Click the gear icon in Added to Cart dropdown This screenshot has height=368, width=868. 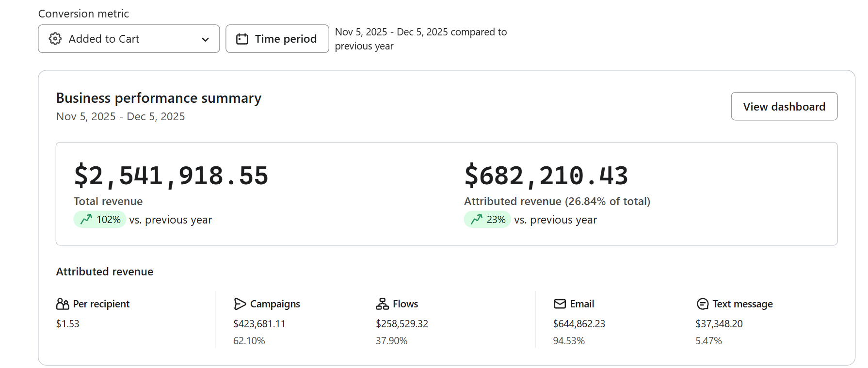[x=55, y=39]
